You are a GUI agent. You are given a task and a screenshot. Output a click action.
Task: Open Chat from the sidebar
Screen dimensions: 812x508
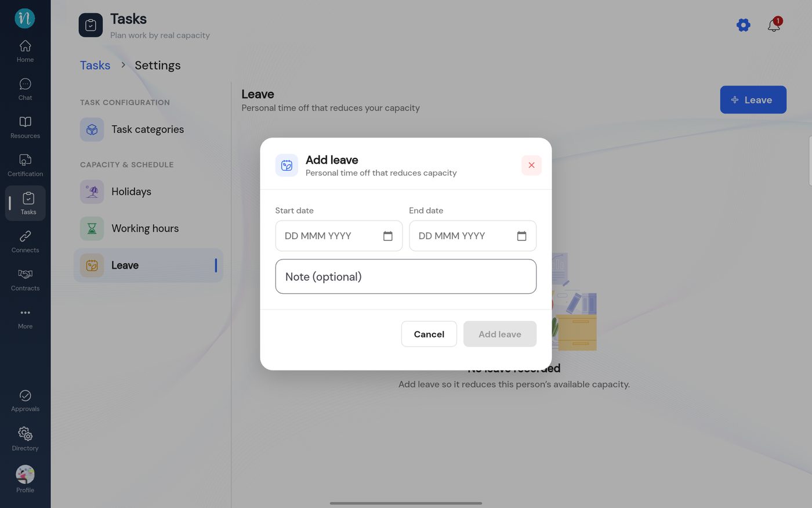click(25, 89)
